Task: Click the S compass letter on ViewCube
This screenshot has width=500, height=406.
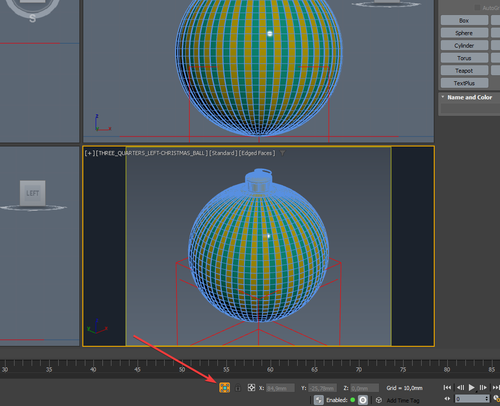Action: click(32, 18)
